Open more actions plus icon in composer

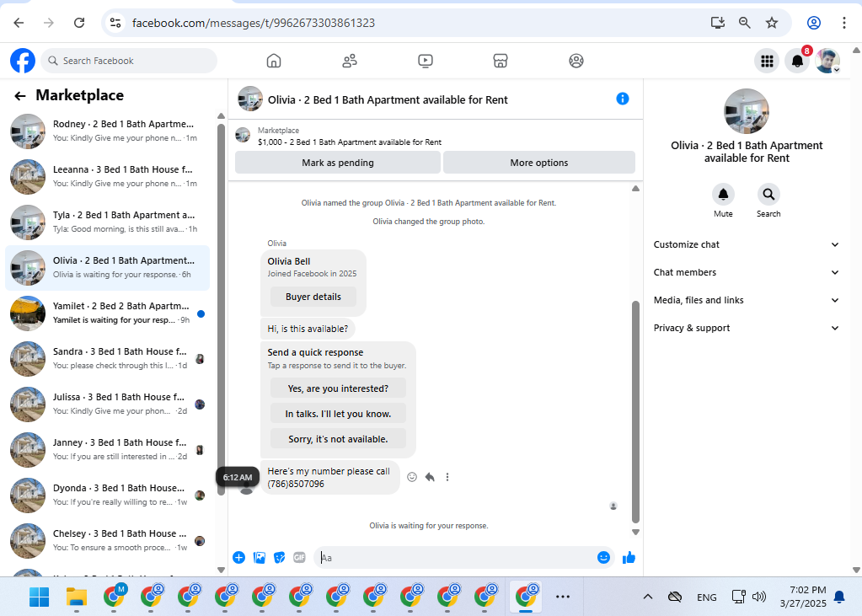click(x=238, y=558)
